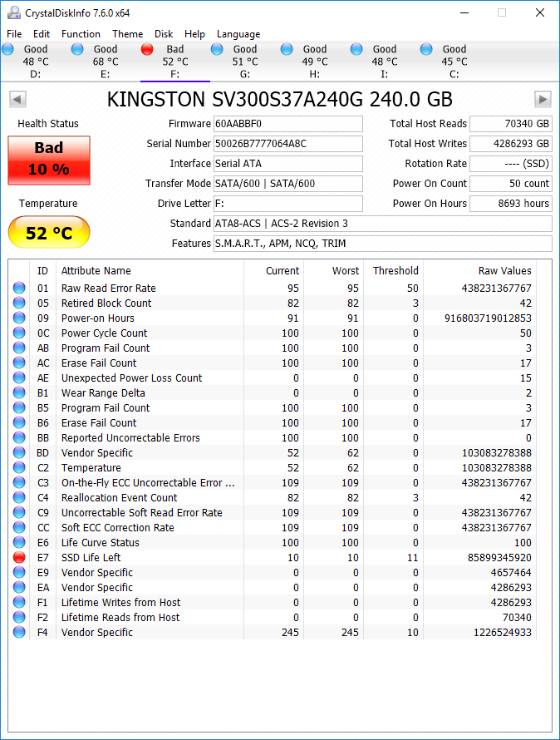Image resolution: width=560 pixels, height=740 pixels.
Task: Click status icon for Lifetime Reads from Host
Action: tap(19, 617)
